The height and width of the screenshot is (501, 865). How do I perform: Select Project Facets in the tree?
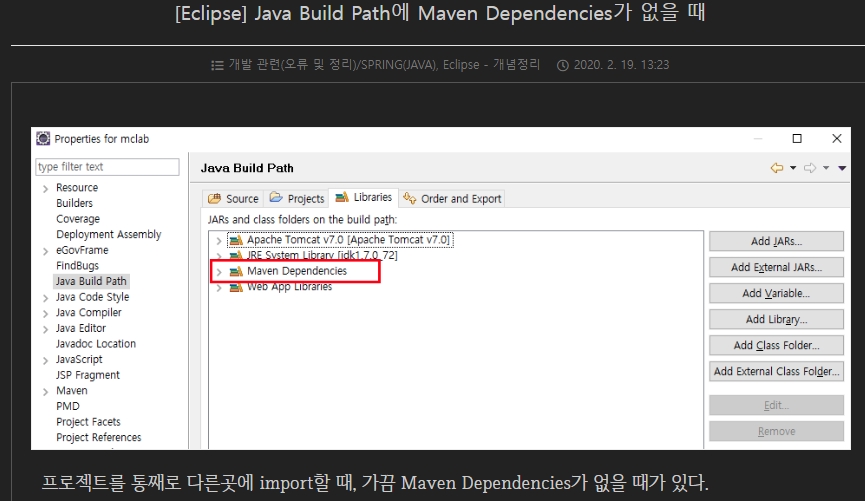88,422
